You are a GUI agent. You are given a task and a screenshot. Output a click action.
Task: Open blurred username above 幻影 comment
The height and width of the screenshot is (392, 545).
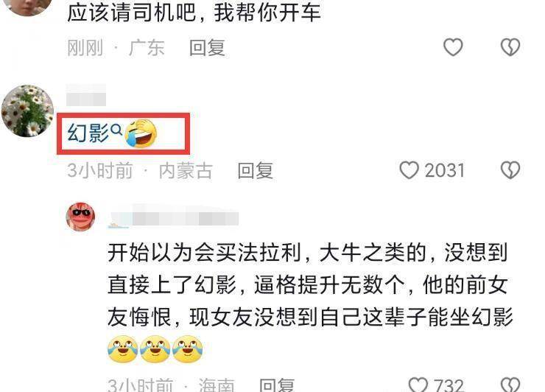coord(86,95)
